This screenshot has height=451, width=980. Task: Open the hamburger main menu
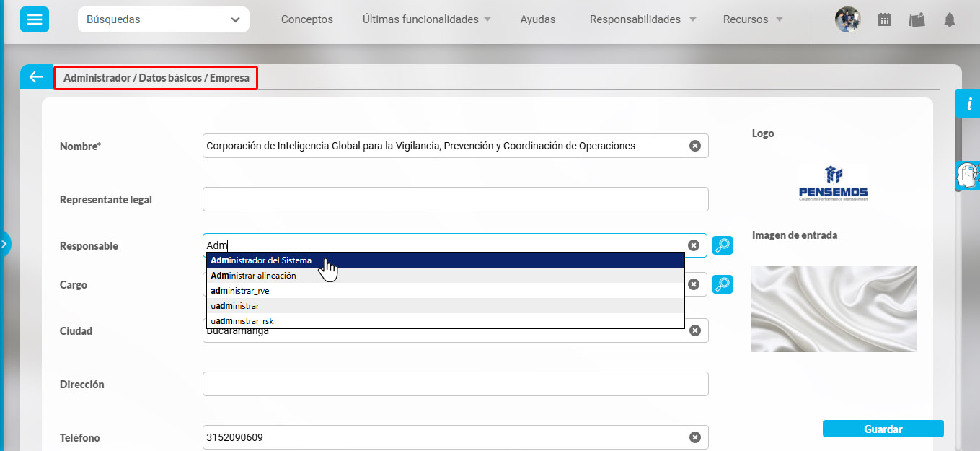tap(35, 19)
